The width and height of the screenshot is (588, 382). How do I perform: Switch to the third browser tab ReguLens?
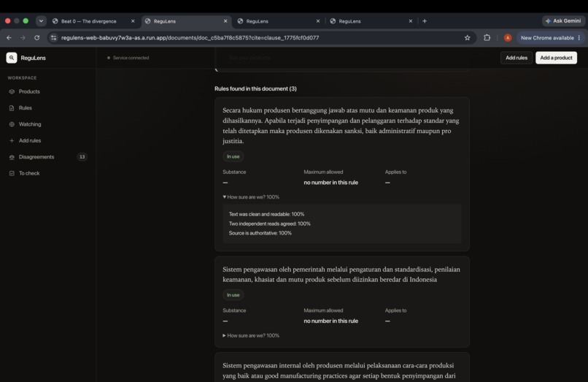click(278, 21)
